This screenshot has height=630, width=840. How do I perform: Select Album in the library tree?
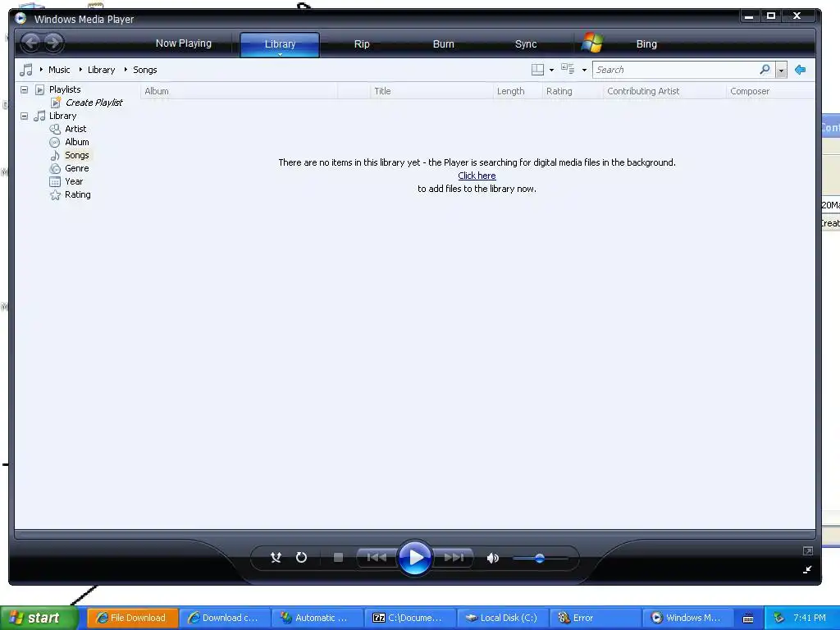(76, 142)
